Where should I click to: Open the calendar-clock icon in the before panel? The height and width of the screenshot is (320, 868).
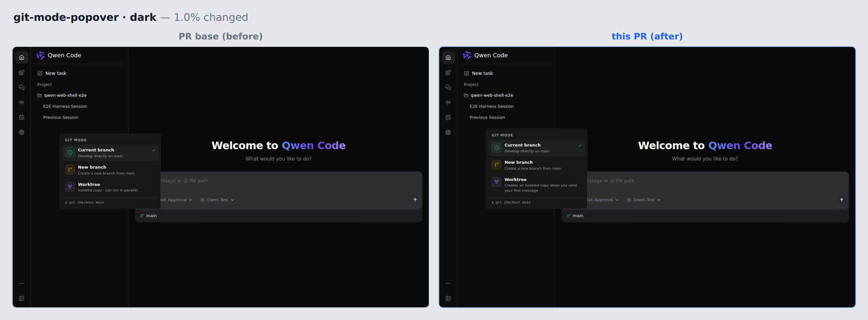(22, 118)
